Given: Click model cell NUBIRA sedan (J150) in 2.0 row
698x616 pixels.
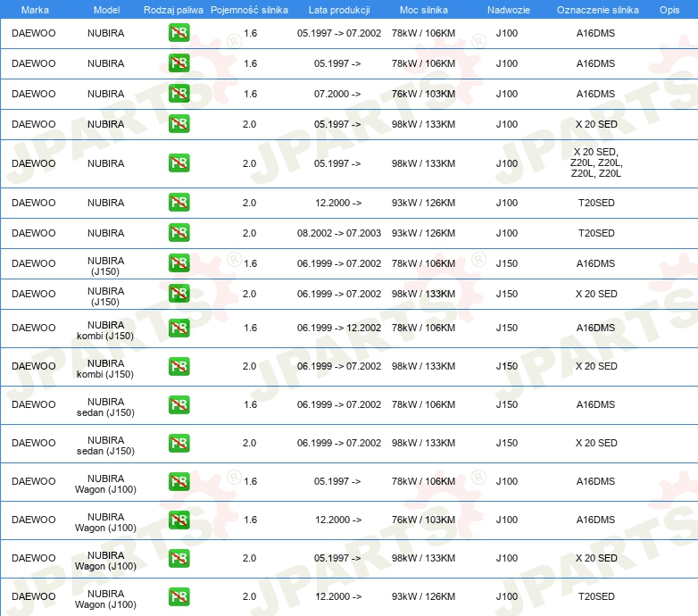Looking at the screenshot, I should (105, 445).
